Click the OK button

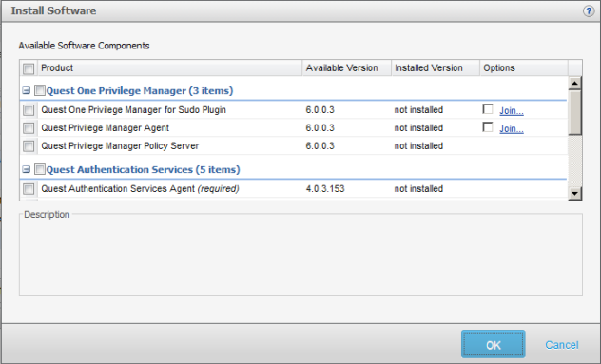(494, 344)
